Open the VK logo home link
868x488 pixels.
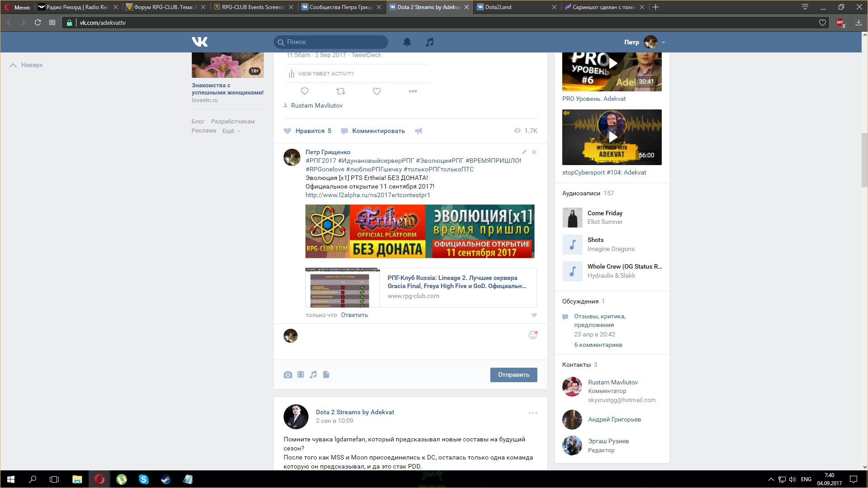pos(199,42)
